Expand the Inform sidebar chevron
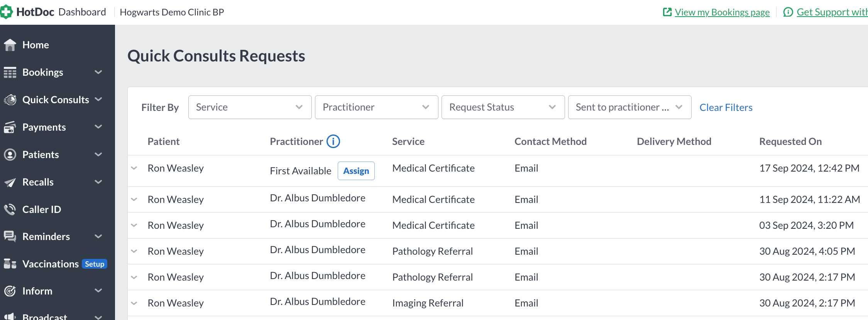This screenshot has height=320, width=868. coord(99,291)
